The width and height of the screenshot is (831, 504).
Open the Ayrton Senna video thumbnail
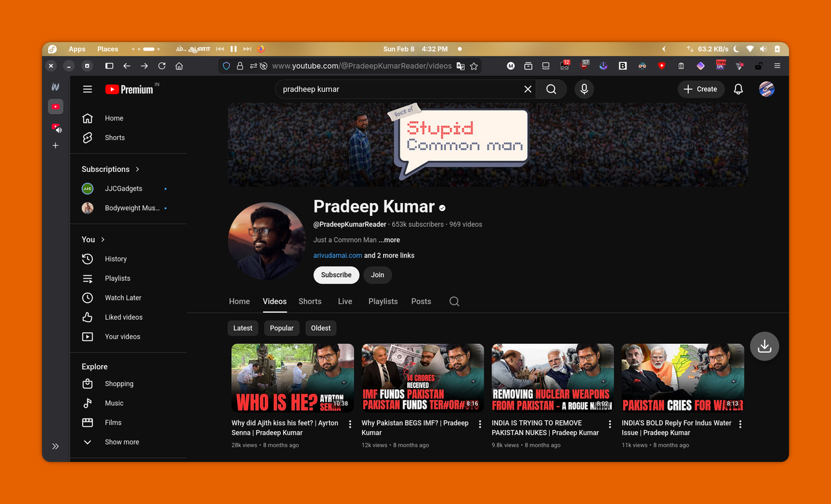(x=293, y=378)
